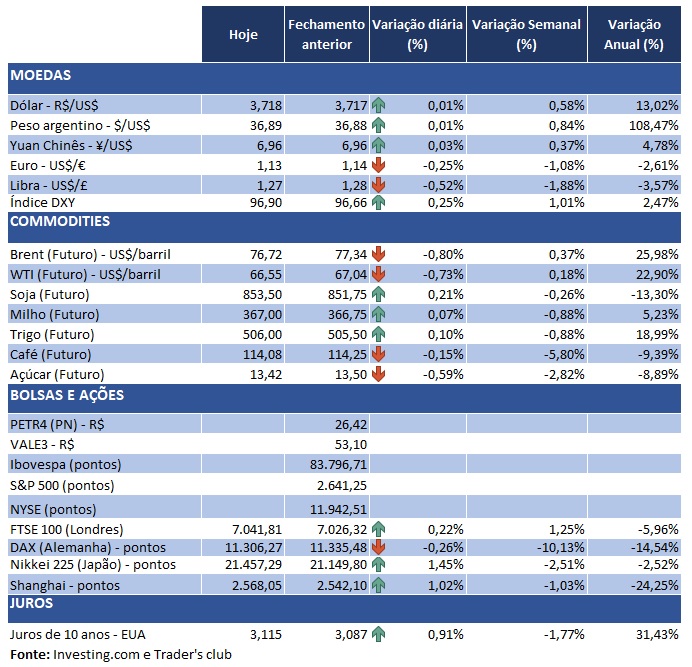Viewport: 692px width, 667px height.
Task: Select the red down arrow beside Libra
Action: [x=378, y=185]
